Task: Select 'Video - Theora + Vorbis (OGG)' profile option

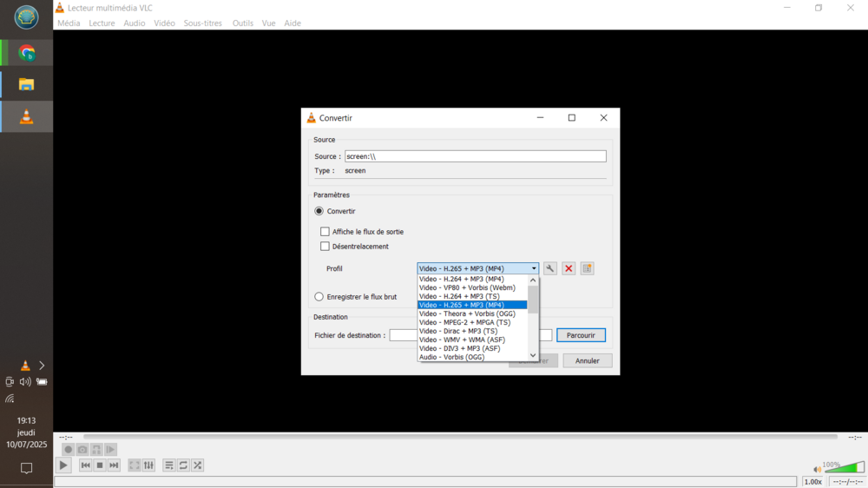Action: (467, 313)
